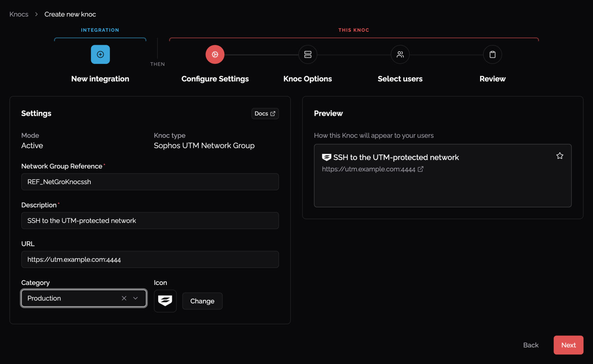Proceed with the Next button
Screen dimensions: 593x364
pyautogui.click(x=568, y=345)
